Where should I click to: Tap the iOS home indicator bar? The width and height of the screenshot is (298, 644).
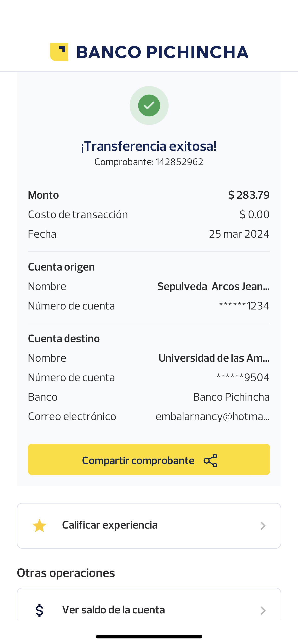click(149, 637)
